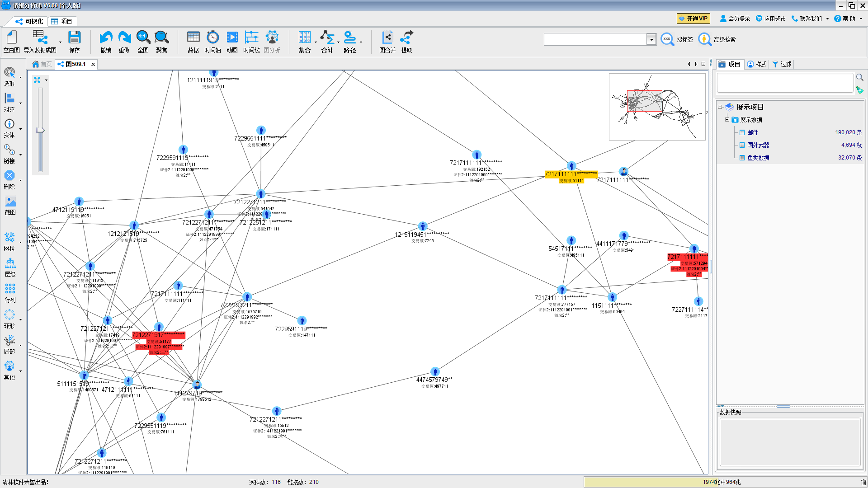Screen dimensions: 868x488
Task: Select the 选取 selection tool
Action: coord(9,76)
